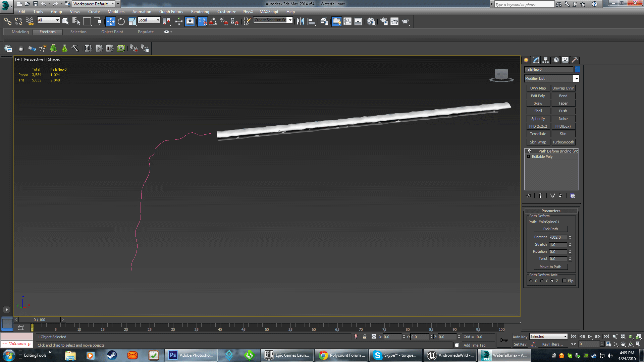The image size is (644, 362).
Task: Activate Select and Scale tool
Action: (x=132, y=21)
